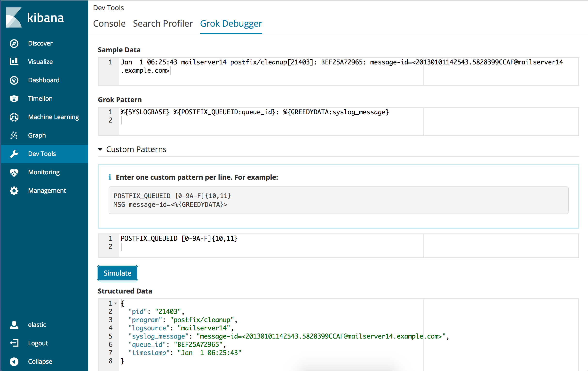Screen dimensions: 588x371
Task: Click the Management settings icon
Action: click(x=14, y=191)
